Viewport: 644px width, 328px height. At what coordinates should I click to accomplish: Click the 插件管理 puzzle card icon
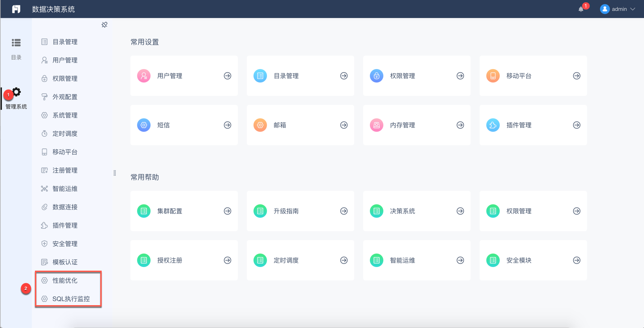493,125
